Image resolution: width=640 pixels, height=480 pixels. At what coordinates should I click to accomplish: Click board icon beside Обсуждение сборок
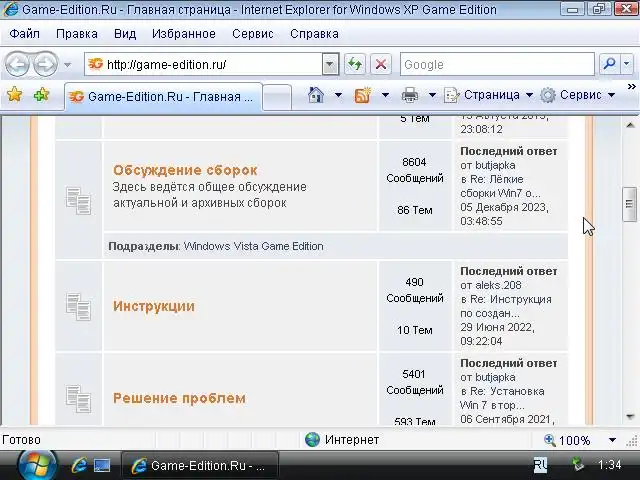[x=78, y=200]
